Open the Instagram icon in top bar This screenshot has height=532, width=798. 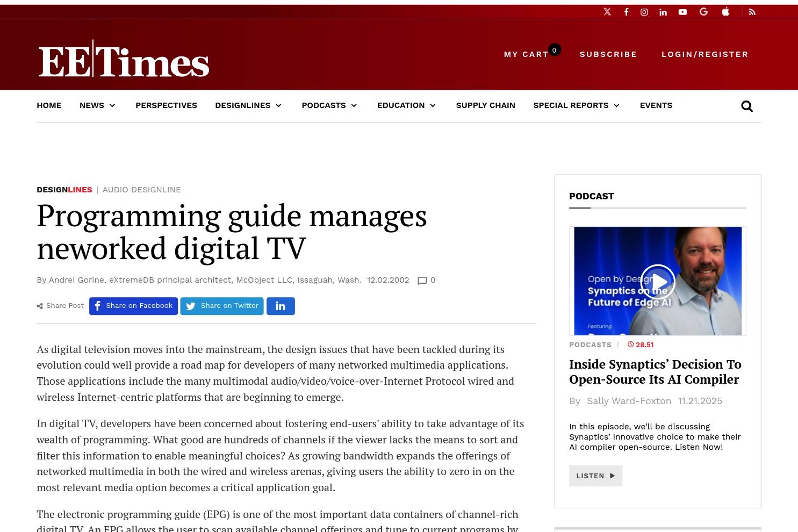[x=644, y=12]
